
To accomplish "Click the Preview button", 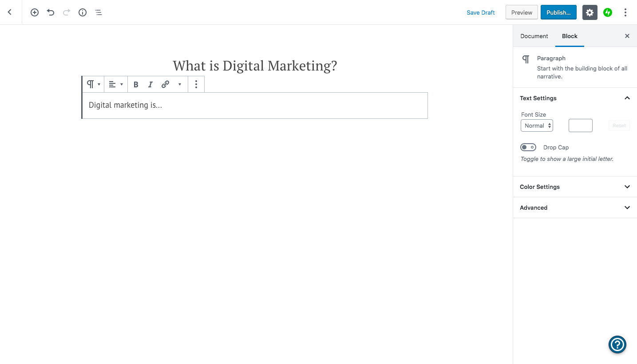I will click(522, 12).
